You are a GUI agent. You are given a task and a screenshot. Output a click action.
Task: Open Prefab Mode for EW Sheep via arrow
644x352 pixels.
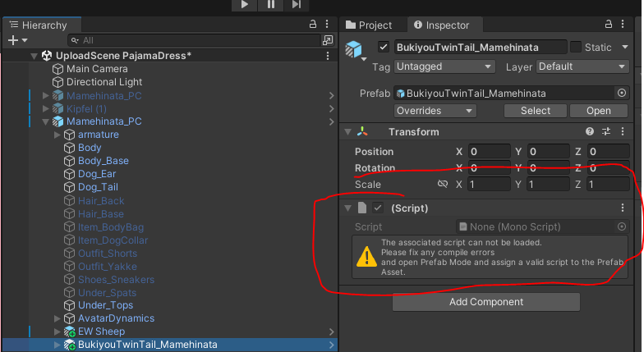pyautogui.click(x=331, y=331)
